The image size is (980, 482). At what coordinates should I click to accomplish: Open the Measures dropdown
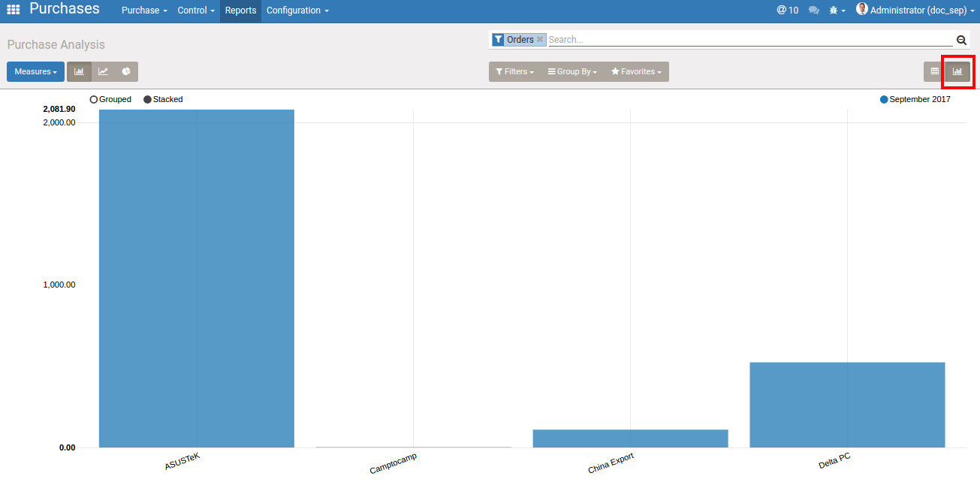35,71
